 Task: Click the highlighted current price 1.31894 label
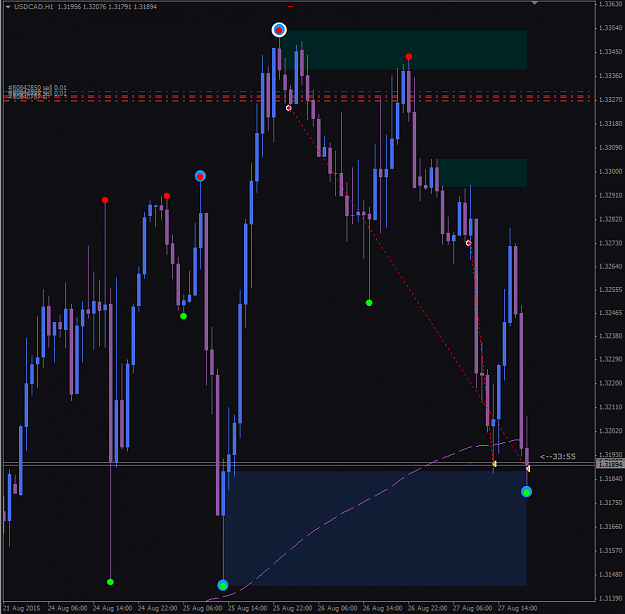click(x=610, y=464)
